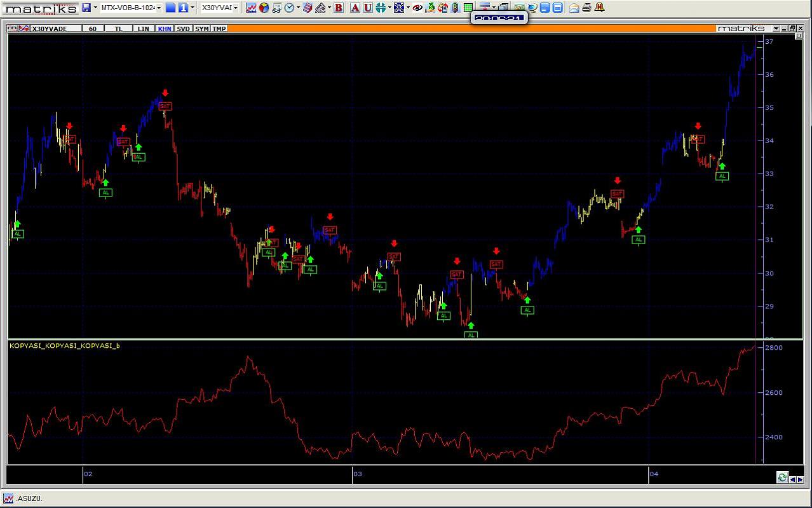812x508 pixels.
Task: Click the TMP button in chart header
Action: (219, 29)
